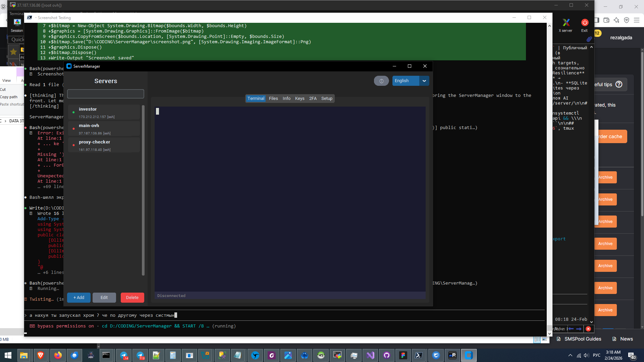This screenshot has height=362, width=644.
Task: Click the blue paperclip attachment icon
Action: click(x=589, y=39)
